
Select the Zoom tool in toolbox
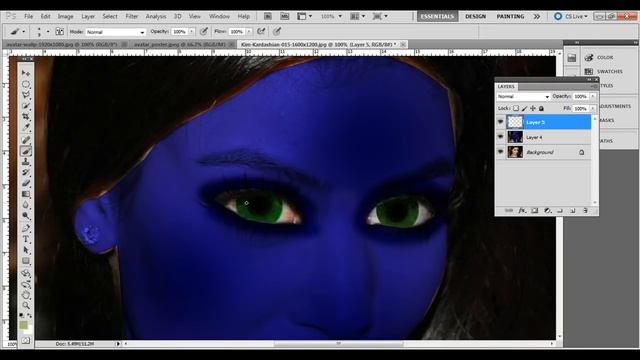pyautogui.click(x=26, y=305)
